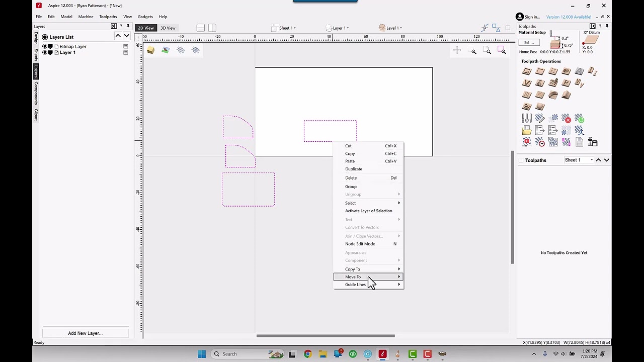Select the Fluting Toolpath icon
The image size is (644, 362).
[x=527, y=95]
